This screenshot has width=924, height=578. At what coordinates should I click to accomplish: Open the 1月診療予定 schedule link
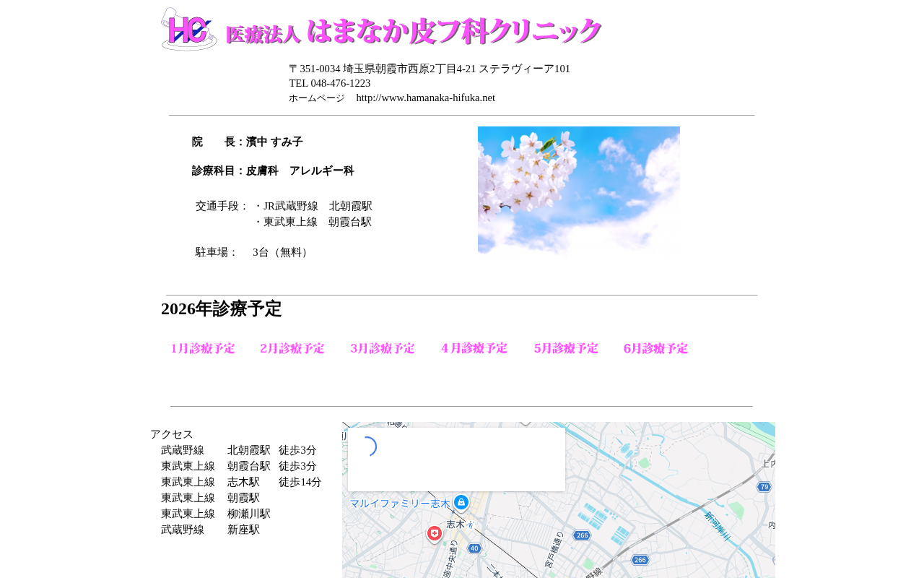203,348
